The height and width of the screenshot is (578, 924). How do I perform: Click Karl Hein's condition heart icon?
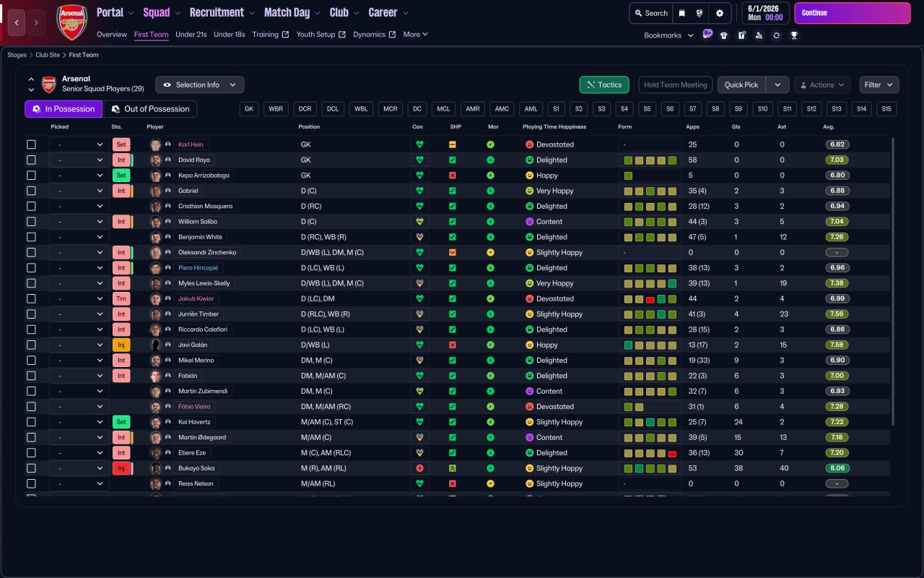[419, 144]
